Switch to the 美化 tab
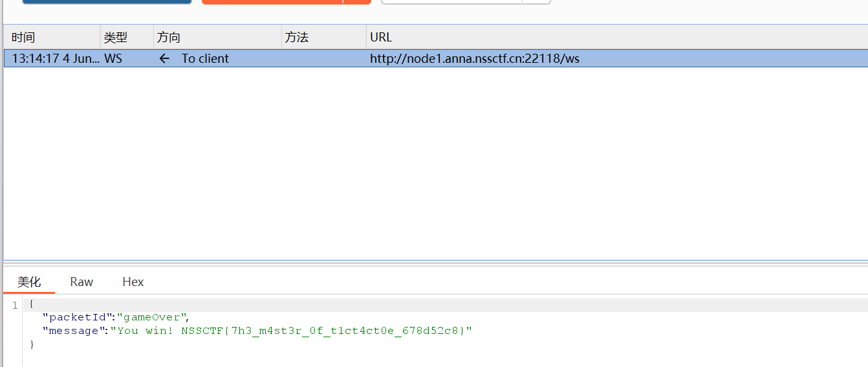This screenshot has height=367, width=868. (29, 282)
